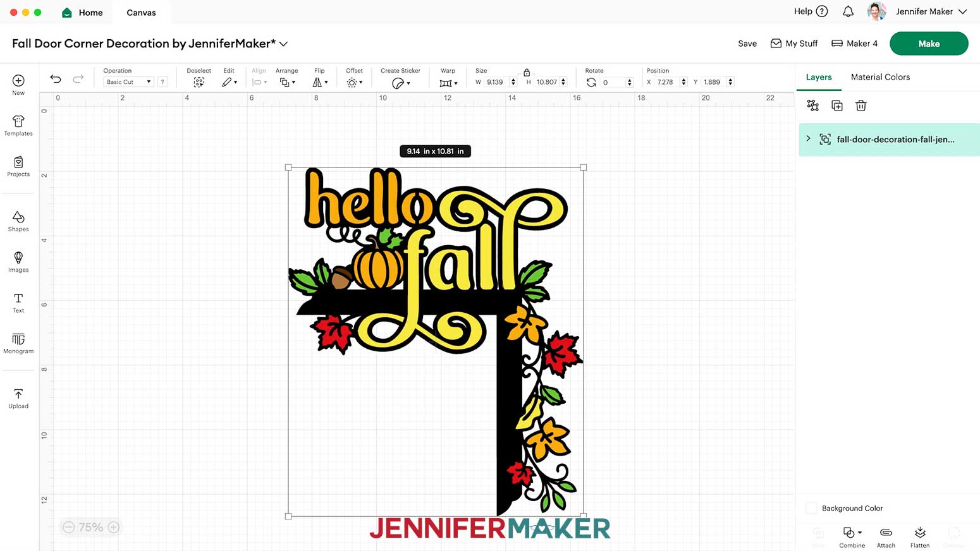Click the Rotate angle input field
The height and width of the screenshot is (551, 980).
(613, 82)
